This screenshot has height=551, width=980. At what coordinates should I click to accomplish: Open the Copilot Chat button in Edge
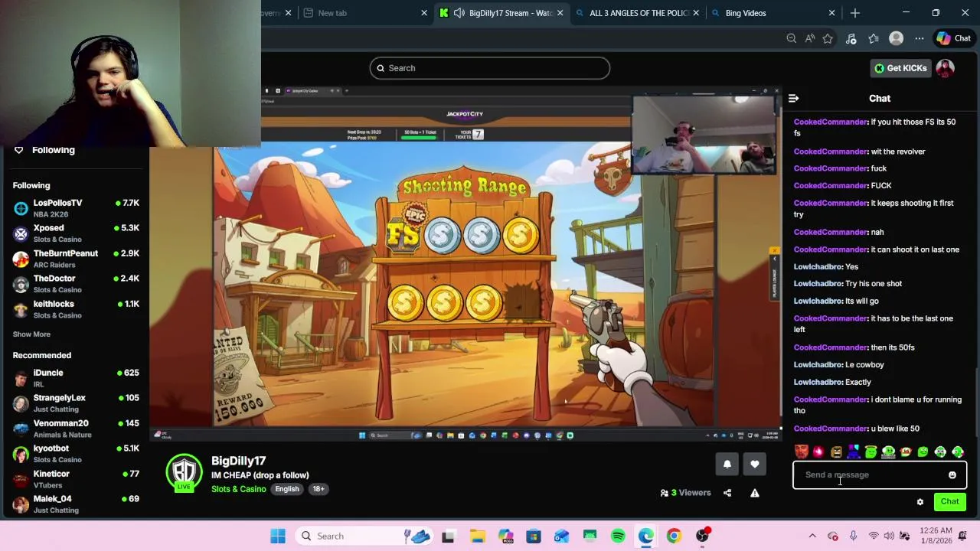[954, 38]
